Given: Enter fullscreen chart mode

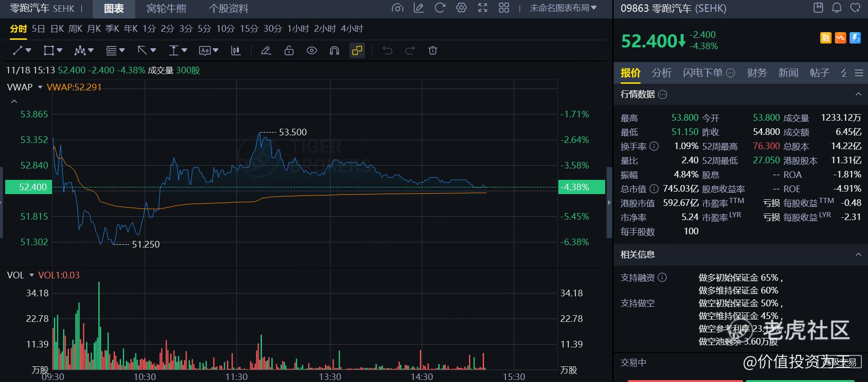Looking at the screenshot, I should pos(483,8).
